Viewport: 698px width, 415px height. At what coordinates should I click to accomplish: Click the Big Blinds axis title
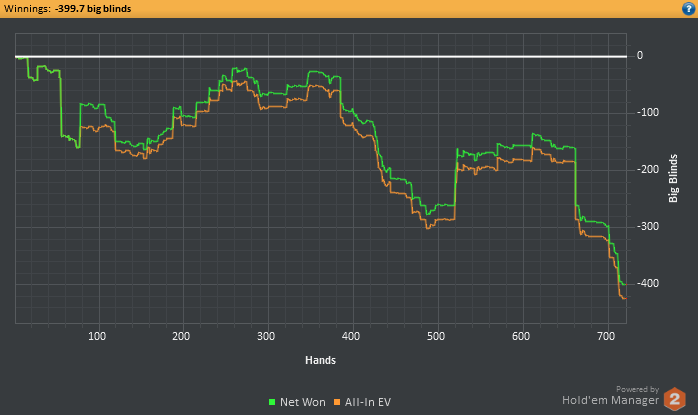673,178
